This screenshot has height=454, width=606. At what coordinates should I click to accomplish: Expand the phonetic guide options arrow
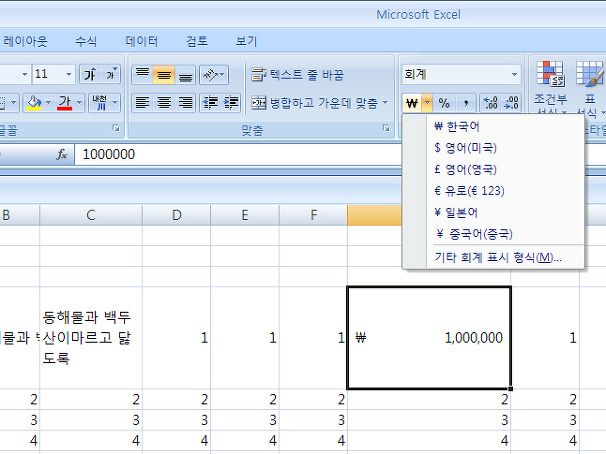click(x=115, y=103)
